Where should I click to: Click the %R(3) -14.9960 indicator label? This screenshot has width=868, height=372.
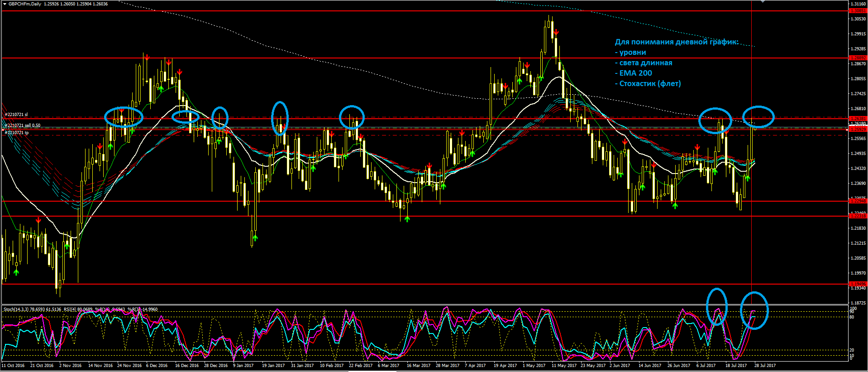click(x=142, y=309)
